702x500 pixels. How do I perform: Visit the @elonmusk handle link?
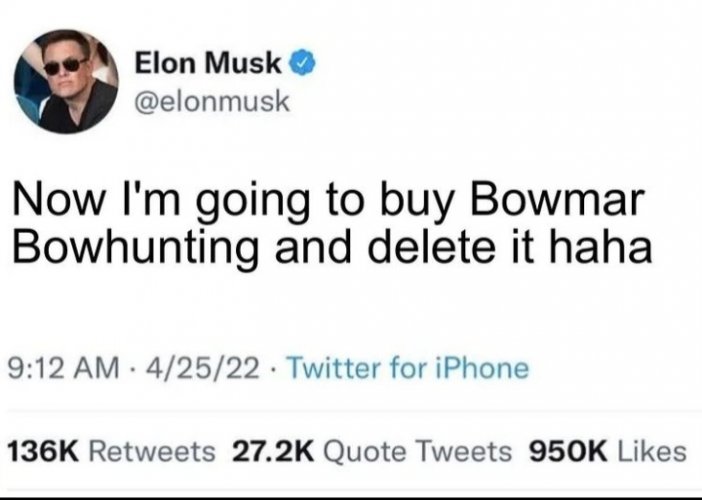212,102
